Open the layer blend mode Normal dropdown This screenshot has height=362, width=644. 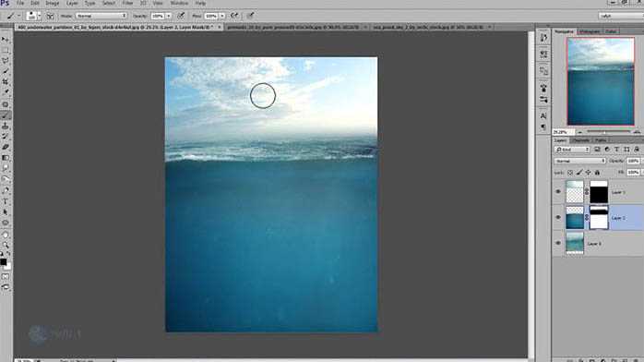click(580, 161)
